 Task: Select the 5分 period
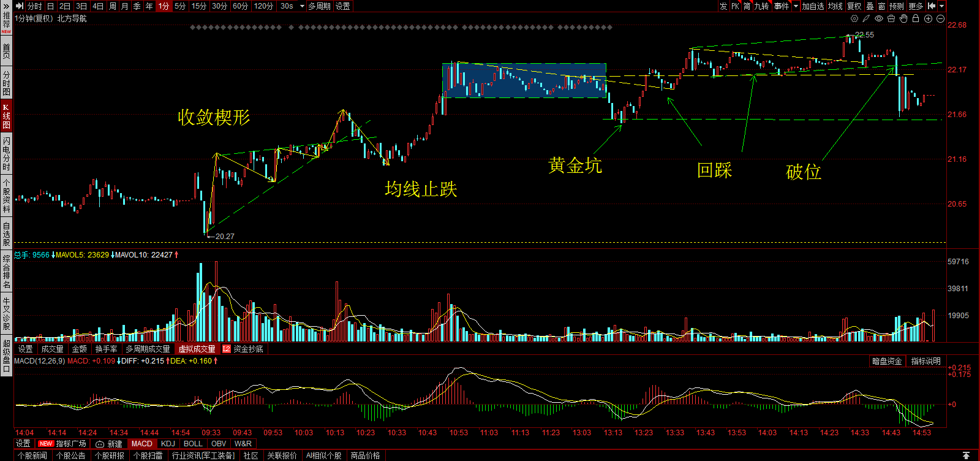pos(180,6)
